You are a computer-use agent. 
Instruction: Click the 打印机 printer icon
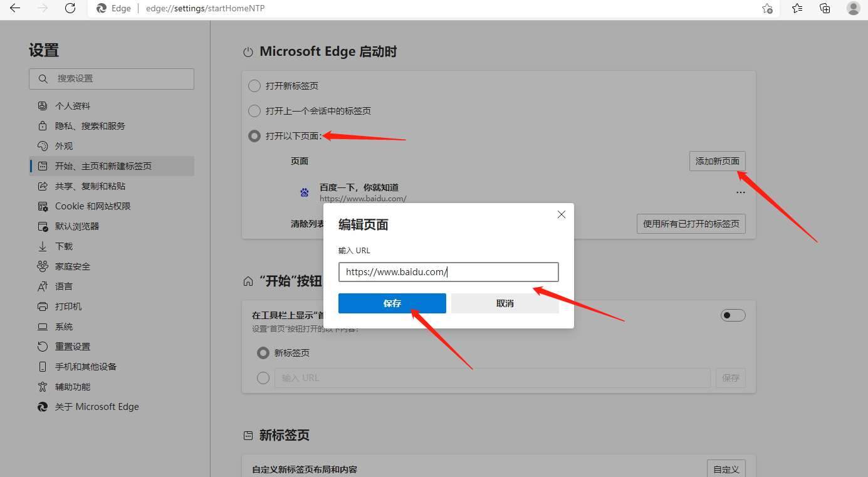tap(43, 307)
